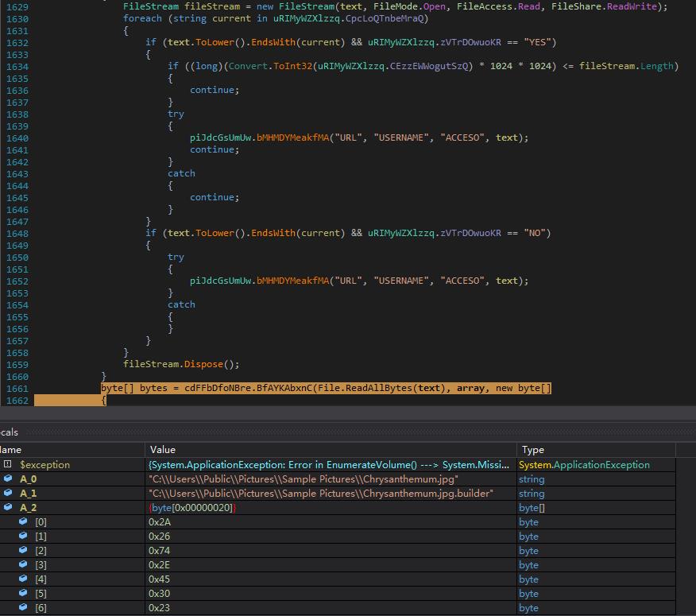The image size is (696, 616).
Task: Select array element [6] row
Action: click(338, 607)
